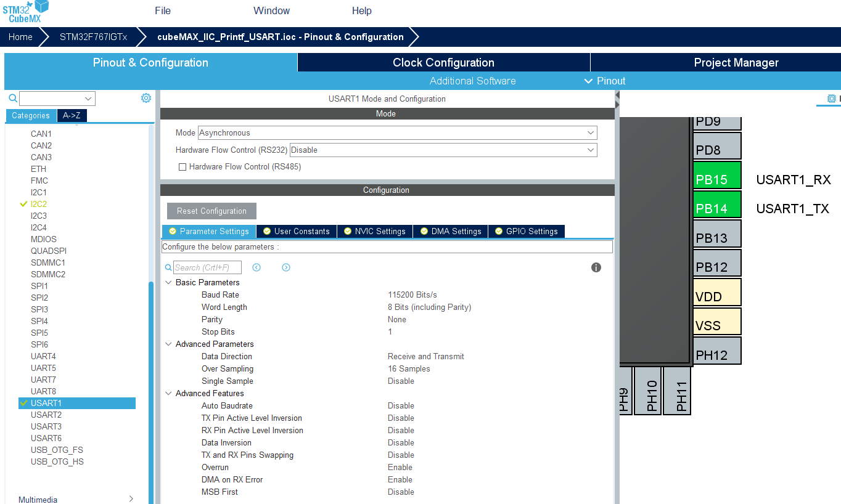Open the DMA Settings tab
Viewport: 841px width, 504px height.
[x=451, y=231]
